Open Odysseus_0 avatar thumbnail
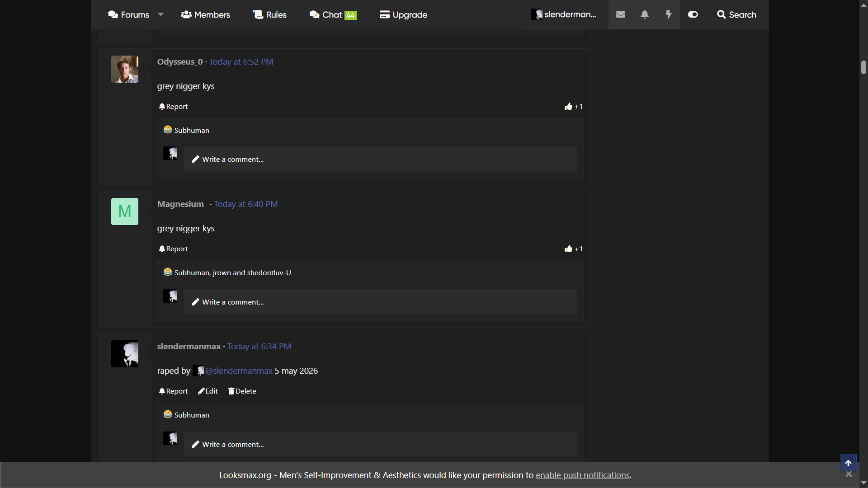The width and height of the screenshot is (868, 488). pos(125,69)
